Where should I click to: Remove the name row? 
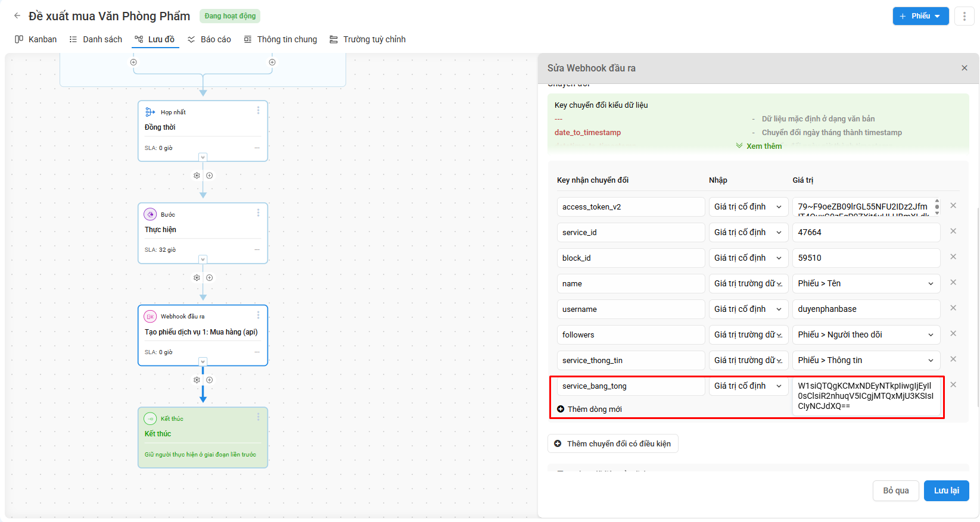pyautogui.click(x=953, y=282)
